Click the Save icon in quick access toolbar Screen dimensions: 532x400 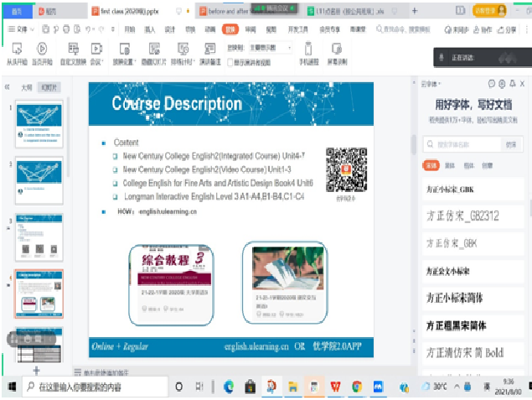coord(45,29)
